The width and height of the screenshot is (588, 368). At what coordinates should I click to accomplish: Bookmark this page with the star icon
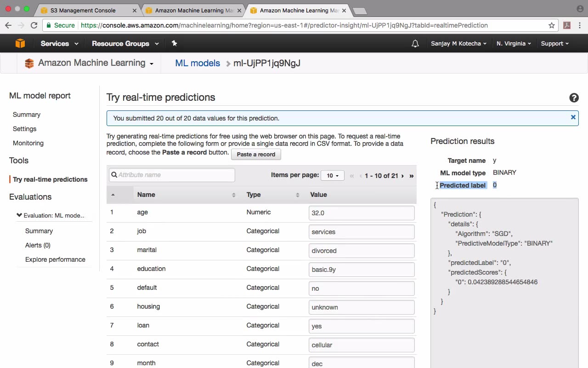click(x=552, y=25)
